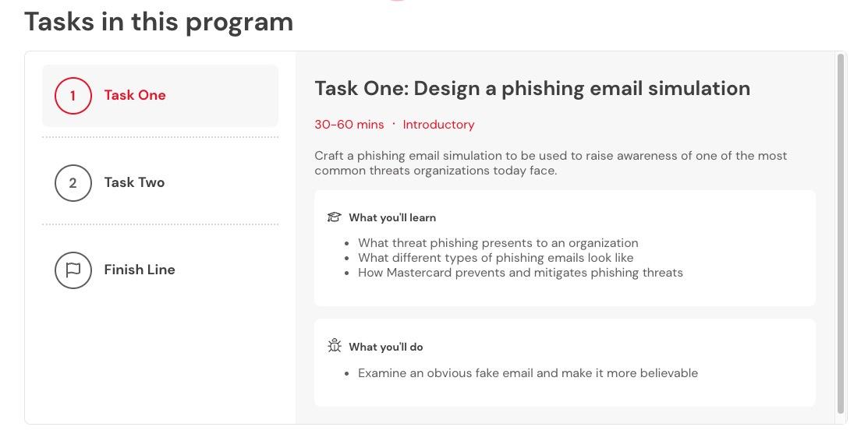Click the Examine an obvious fake email bullet
The width and height of the screenshot is (868, 434).
(527, 373)
